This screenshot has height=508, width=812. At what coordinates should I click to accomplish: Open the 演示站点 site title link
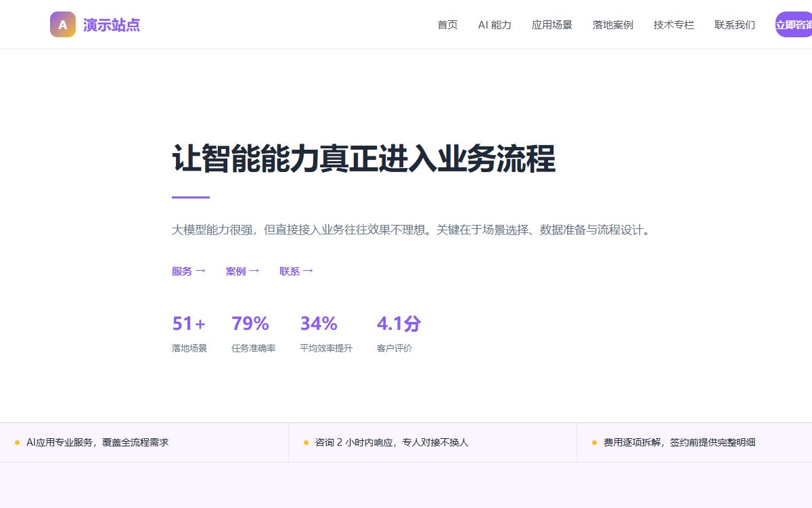[112, 25]
